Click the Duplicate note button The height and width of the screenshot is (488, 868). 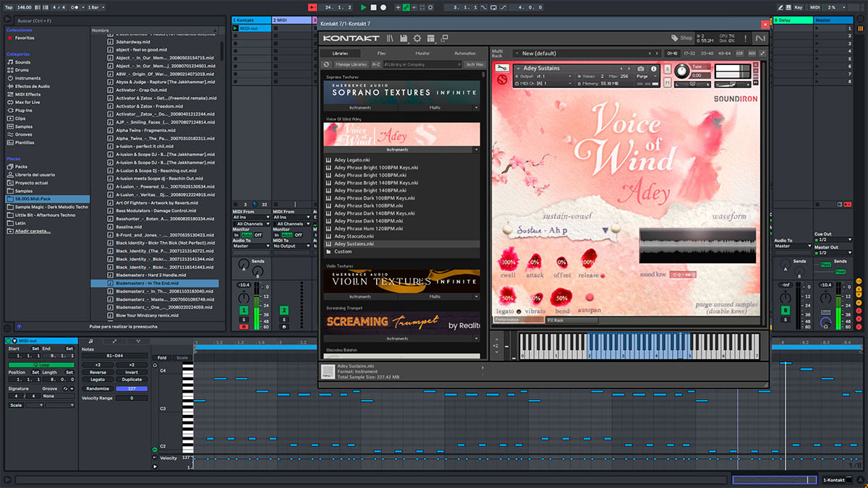tap(132, 380)
